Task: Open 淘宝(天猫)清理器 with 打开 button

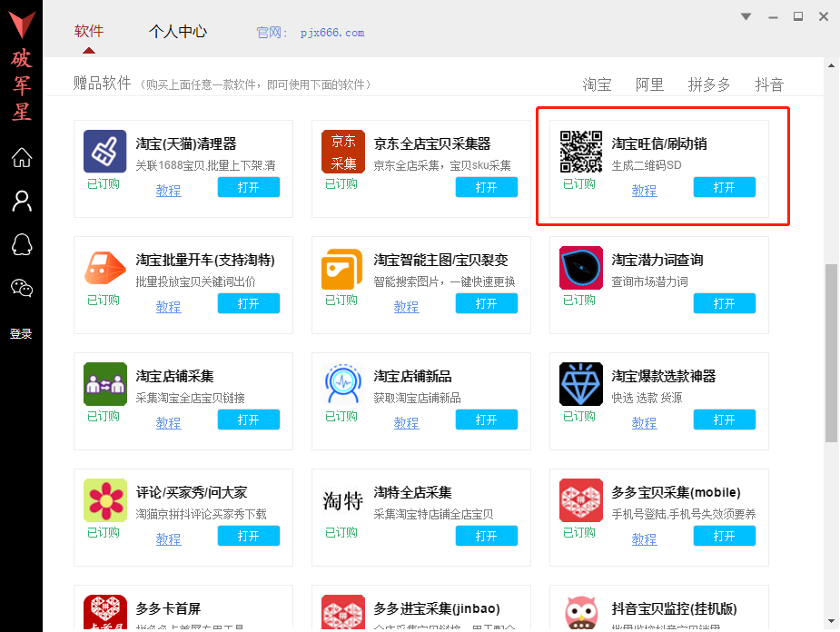Action: [x=249, y=187]
